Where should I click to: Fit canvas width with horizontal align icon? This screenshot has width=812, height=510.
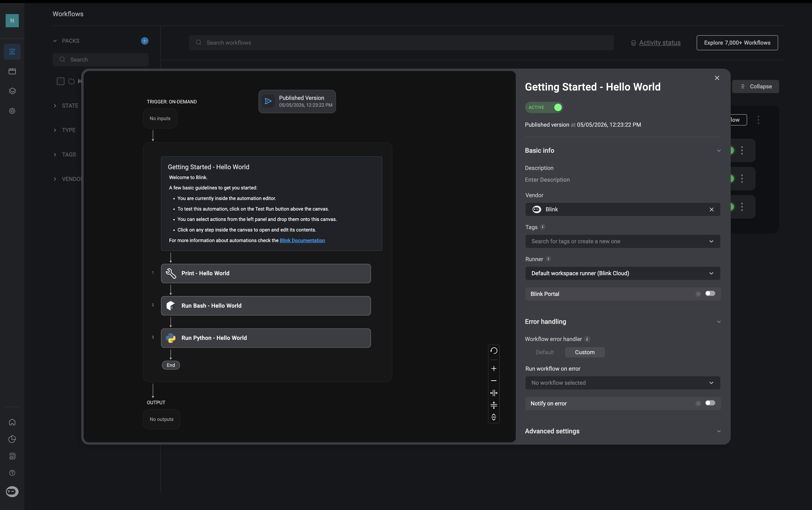point(494,393)
